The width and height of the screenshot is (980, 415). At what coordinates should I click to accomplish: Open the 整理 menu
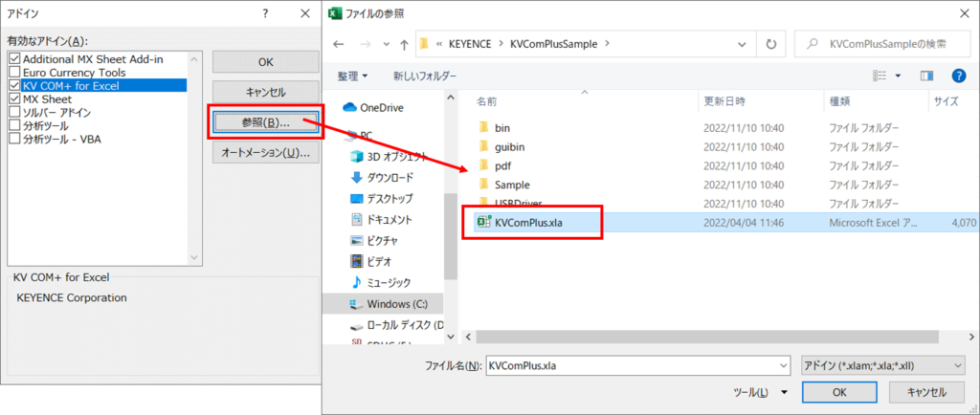point(352,76)
